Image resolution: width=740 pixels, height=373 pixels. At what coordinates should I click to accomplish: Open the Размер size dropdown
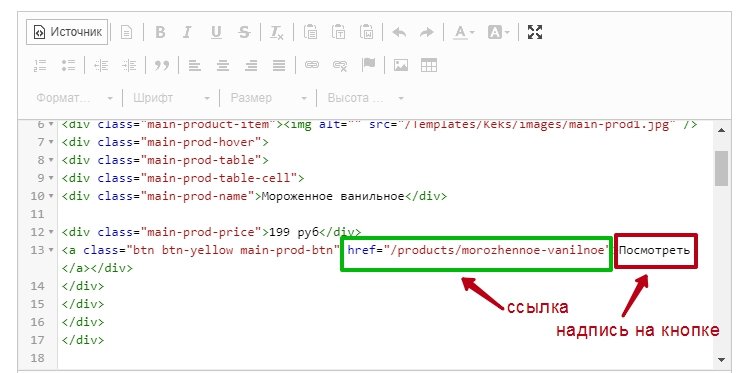(x=268, y=98)
